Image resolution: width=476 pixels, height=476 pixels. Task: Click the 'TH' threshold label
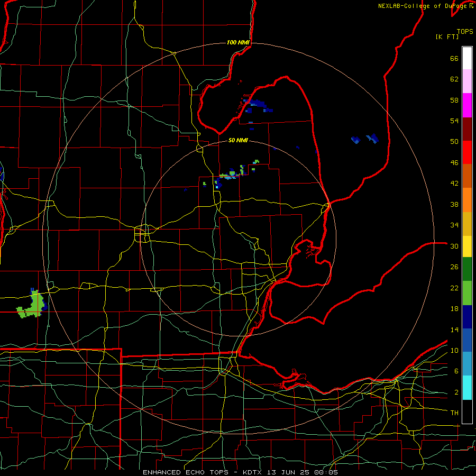pyautogui.click(x=454, y=413)
